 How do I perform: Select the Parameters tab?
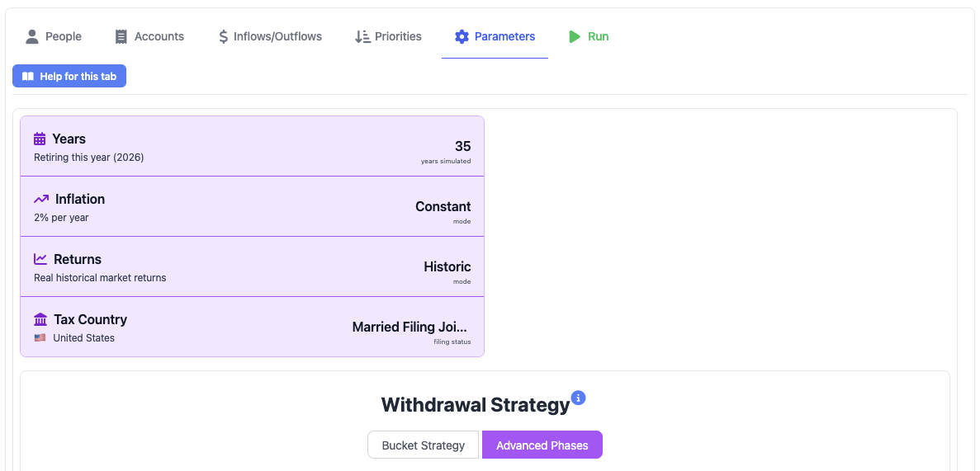(495, 36)
